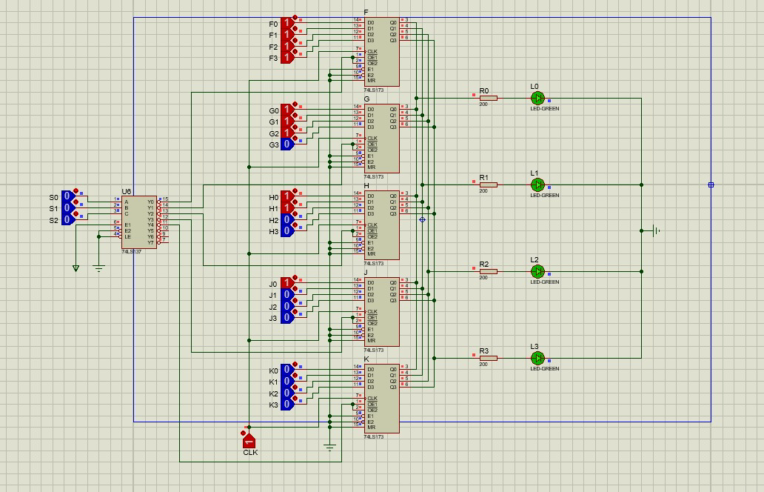The image size is (764, 492).
Task: Select the J register 74LS173 chip
Action: coord(382,312)
